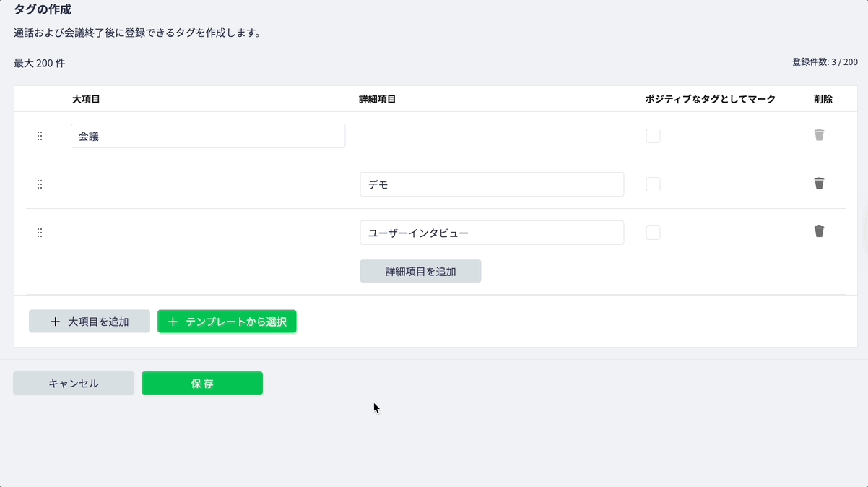Click the greyed trash icon in 会議 row
The height and width of the screenshot is (487, 868).
819,135
